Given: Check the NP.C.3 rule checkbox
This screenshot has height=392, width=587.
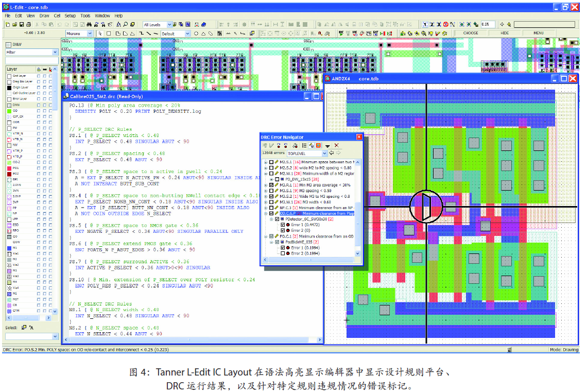Looking at the screenshot, I should point(271,208).
